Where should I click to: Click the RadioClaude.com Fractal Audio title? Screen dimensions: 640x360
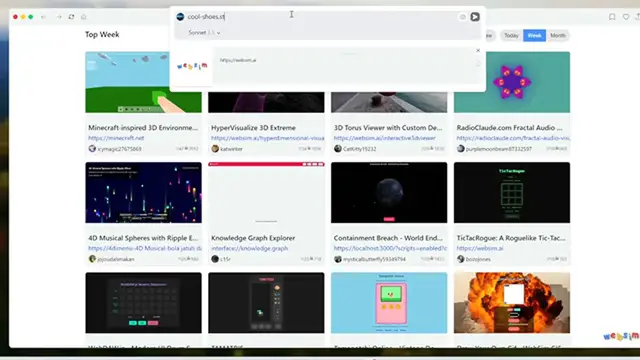pyautogui.click(x=509, y=128)
